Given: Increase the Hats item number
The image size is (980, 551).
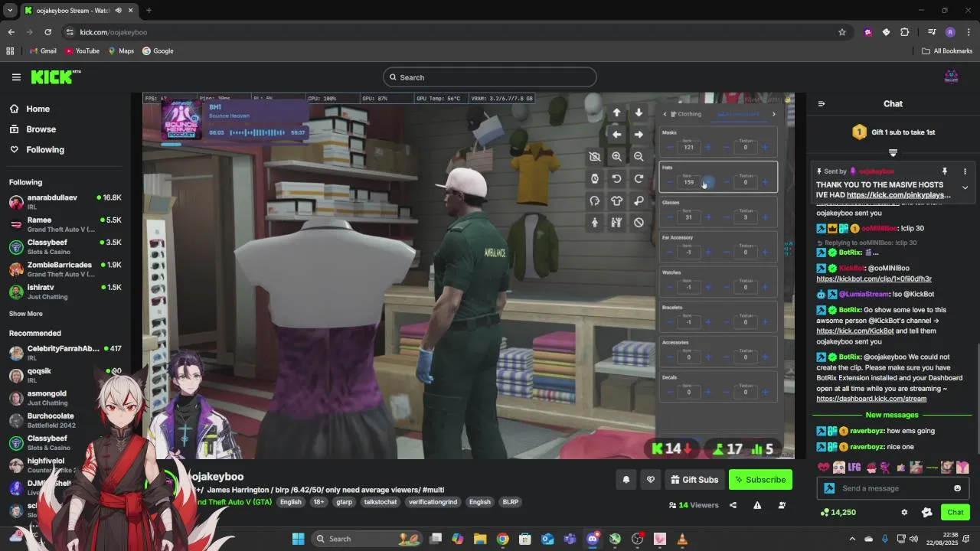Looking at the screenshot, I should click(x=708, y=182).
